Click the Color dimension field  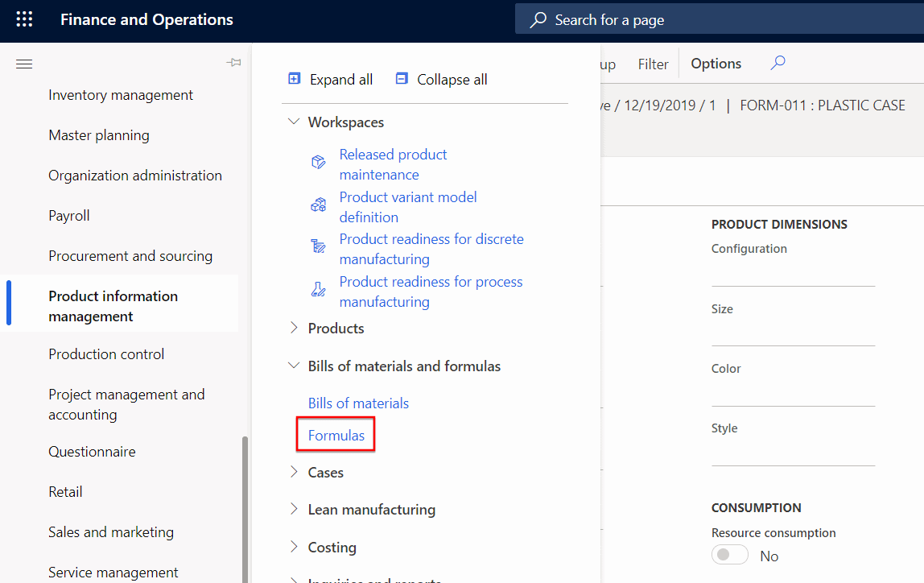pyautogui.click(x=793, y=393)
